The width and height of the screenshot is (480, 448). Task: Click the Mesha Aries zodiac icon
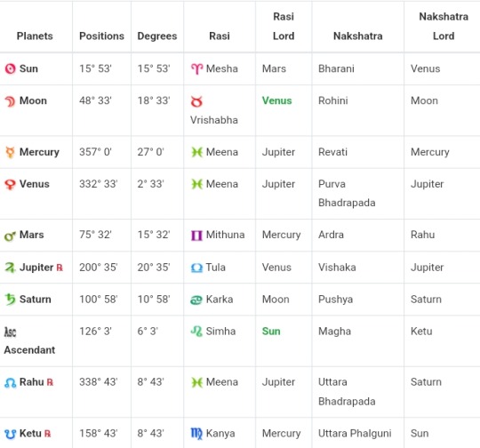click(196, 69)
